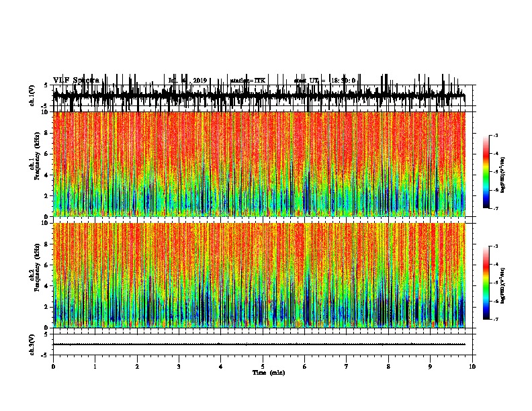Click the ch.2 color bar PSD unit label
The image size is (532, 411).
point(503,285)
